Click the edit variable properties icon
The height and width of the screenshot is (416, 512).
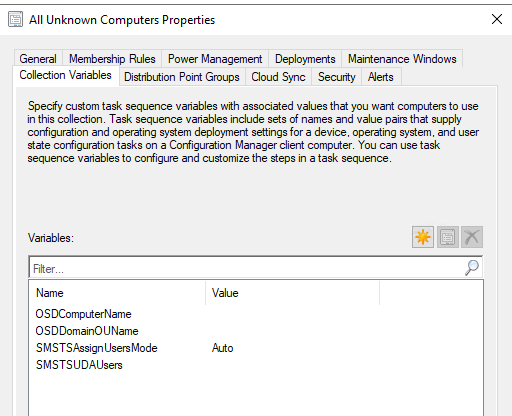447,237
